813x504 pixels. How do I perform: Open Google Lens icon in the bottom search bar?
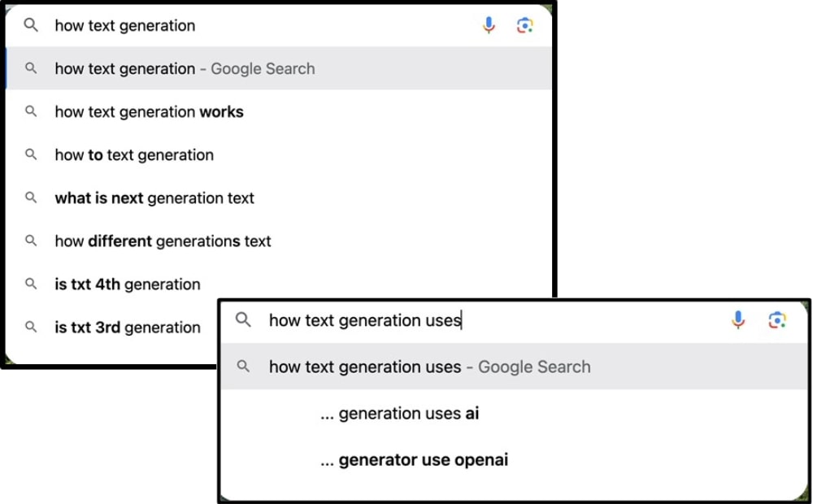777,320
